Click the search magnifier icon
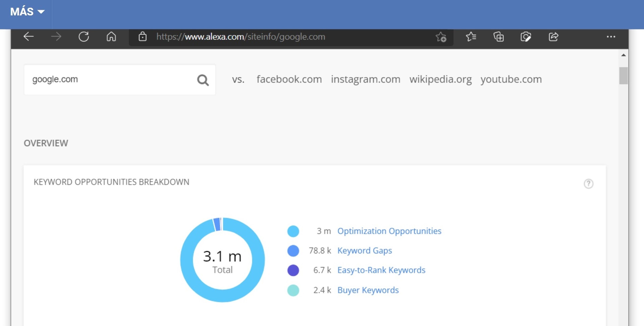Viewport: 644px width, 326px height. click(x=203, y=80)
